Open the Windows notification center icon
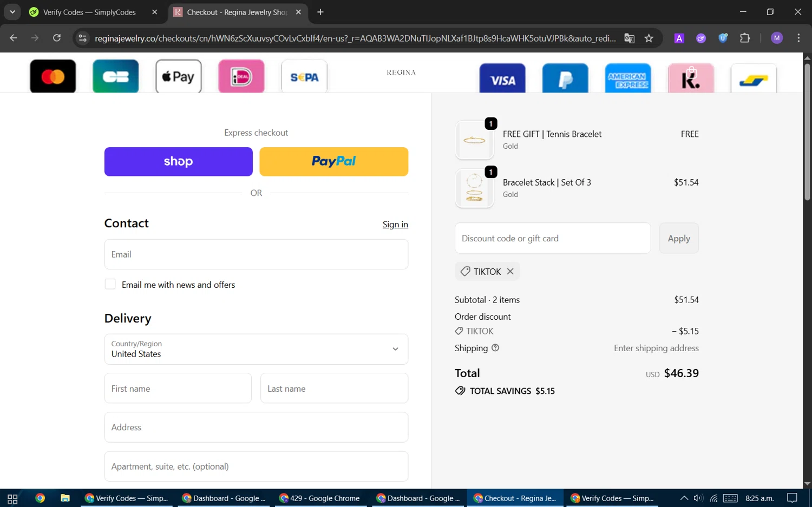 click(x=792, y=498)
